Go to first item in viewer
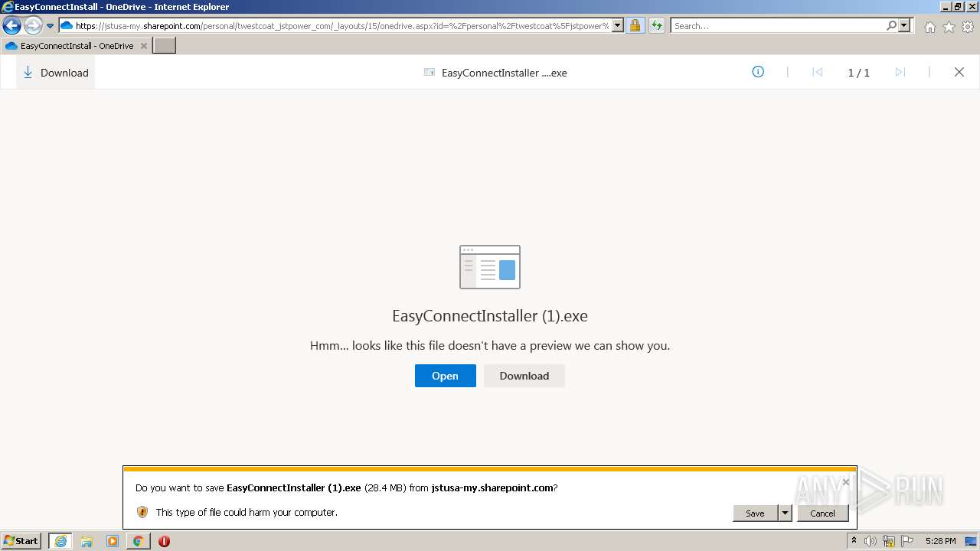 tap(817, 72)
